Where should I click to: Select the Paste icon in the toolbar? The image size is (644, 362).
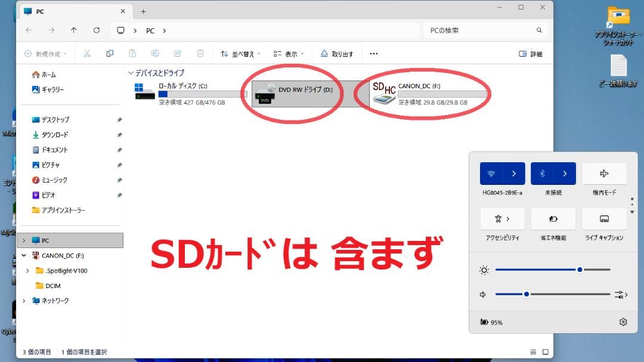pyautogui.click(x=132, y=54)
